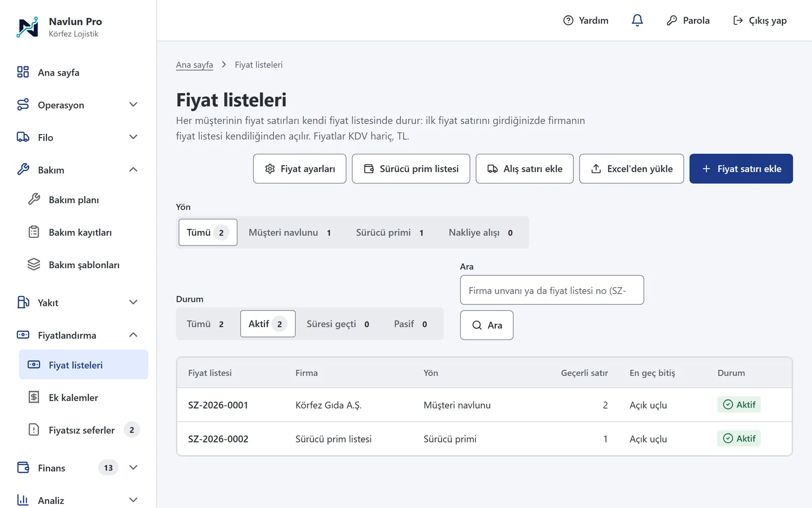Viewport: 812px width, 508px height.
Task: Click the truck icon in Alış satırı ekle
Action: tap(493, 169)
